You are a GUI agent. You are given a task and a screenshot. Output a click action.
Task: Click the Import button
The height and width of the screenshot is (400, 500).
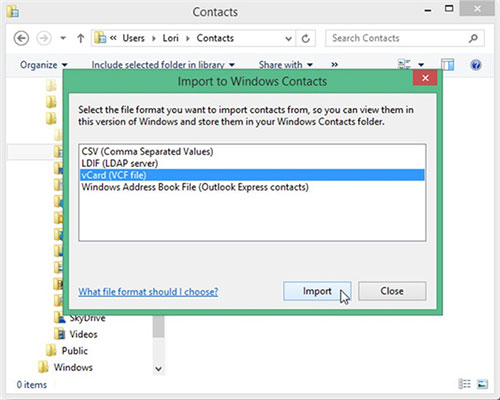pos(317,291)
